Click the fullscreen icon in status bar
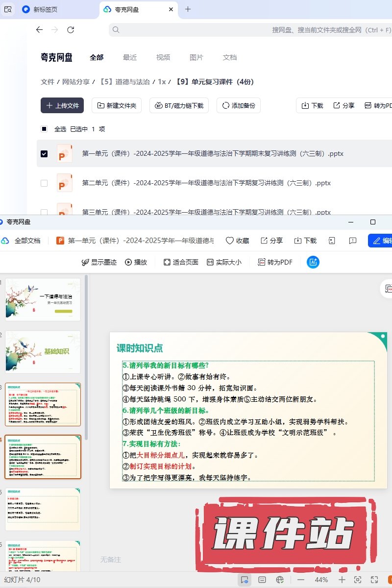The image size is (392, 588). 374,580
